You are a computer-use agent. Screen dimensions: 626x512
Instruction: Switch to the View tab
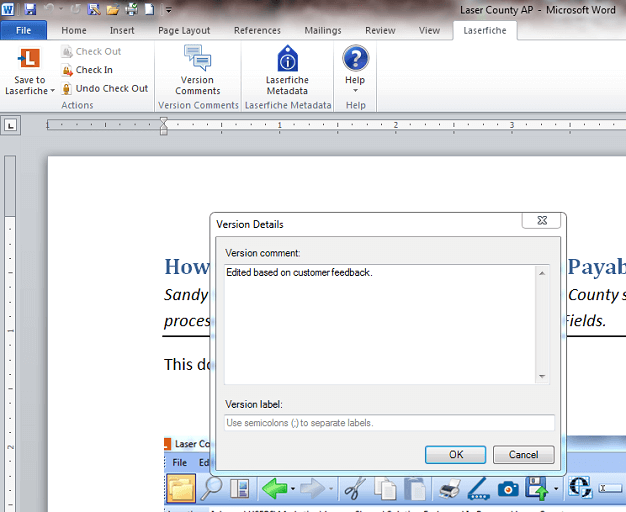[x=430, y=30]
